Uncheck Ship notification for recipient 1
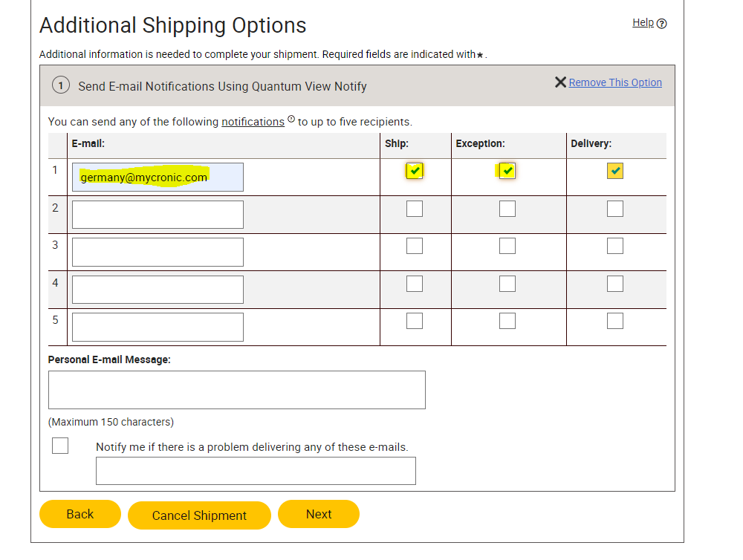This screenshot has width=743, height=560. click(x=415, y=171)
